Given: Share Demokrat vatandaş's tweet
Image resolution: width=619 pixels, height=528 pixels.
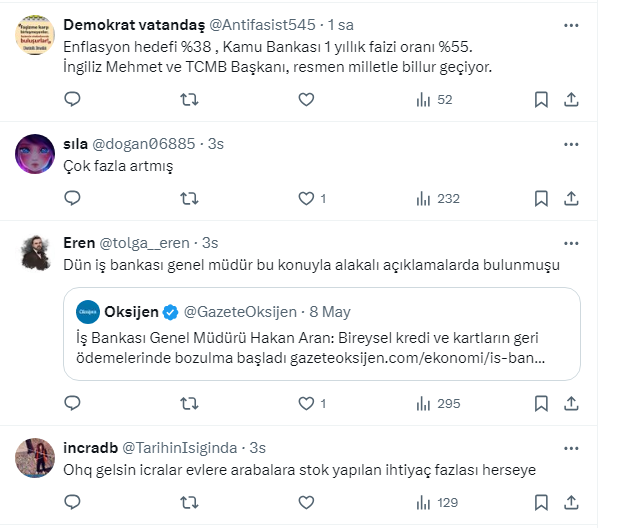Looking at the screenshot, I should [571, 99].
